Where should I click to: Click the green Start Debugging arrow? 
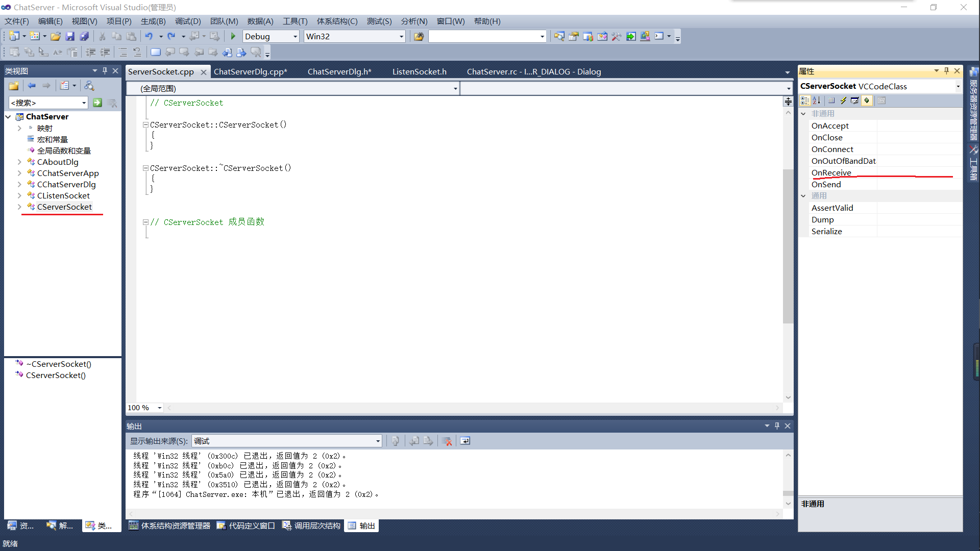[x=233, y=36]
